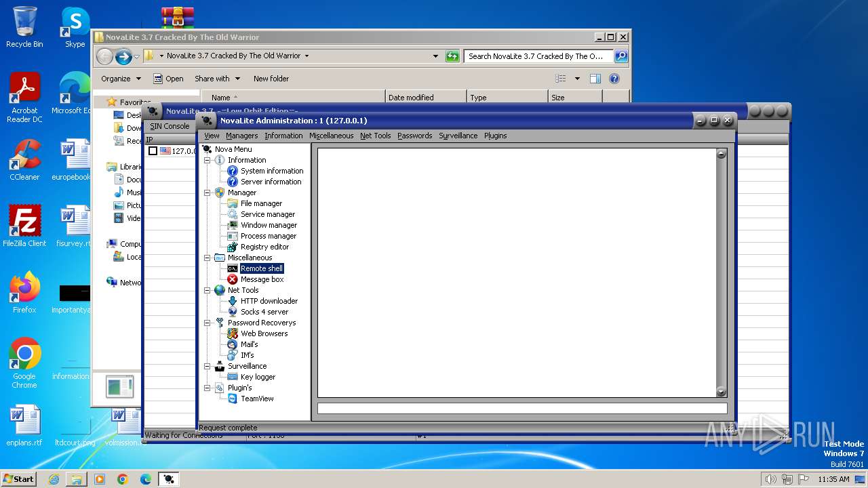This screenshot has width=868, height=488.
Task: Open Process manager icon
Action: click(233, 236)
